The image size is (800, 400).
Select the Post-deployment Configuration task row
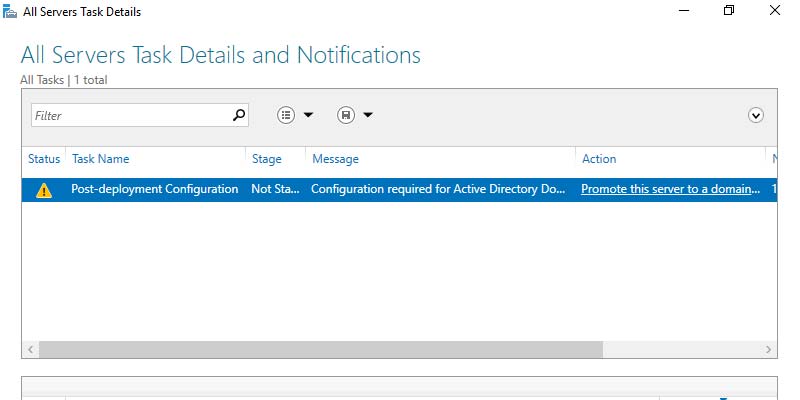point(154,189)
